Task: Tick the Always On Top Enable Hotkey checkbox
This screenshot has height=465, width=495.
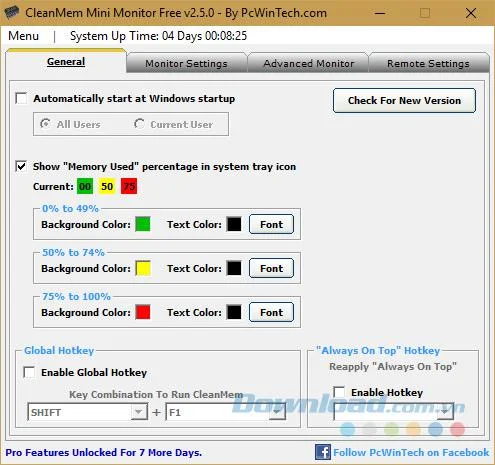Action: tap(339, 392)
